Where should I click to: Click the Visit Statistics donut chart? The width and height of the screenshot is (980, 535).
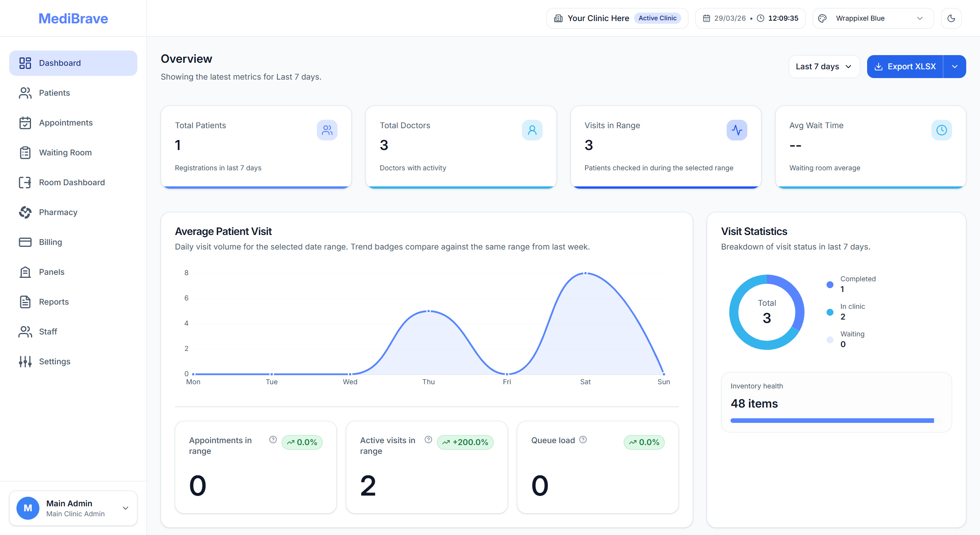(x=766, y=312)
